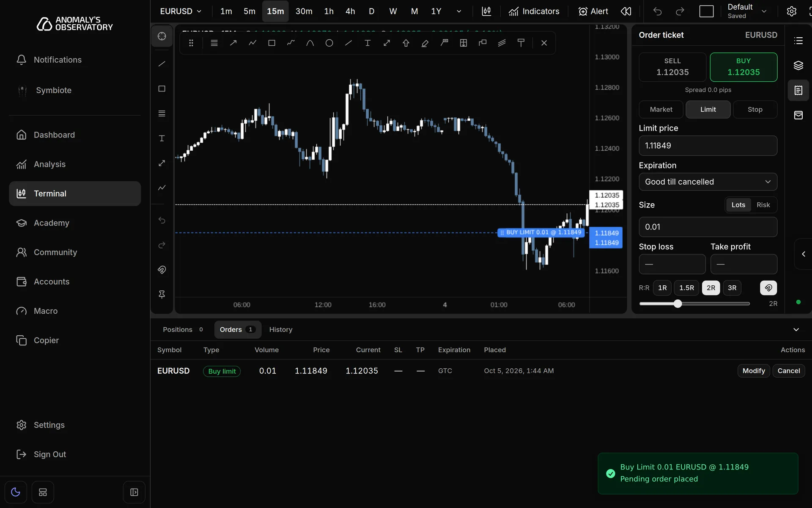Click the BUY 1.12035 button
The width and height of the screenshot is (812, 508).
click(x=743, y=67)
